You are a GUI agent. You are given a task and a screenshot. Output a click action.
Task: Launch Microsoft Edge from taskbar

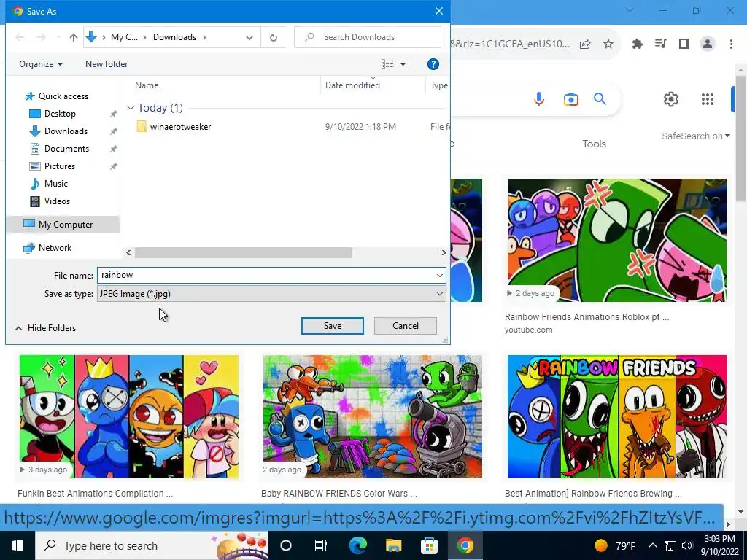pos(357,545)
